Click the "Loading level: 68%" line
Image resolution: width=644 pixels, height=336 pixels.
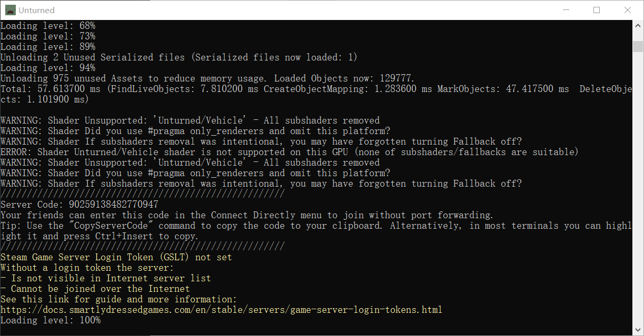[x=48, y=26]
